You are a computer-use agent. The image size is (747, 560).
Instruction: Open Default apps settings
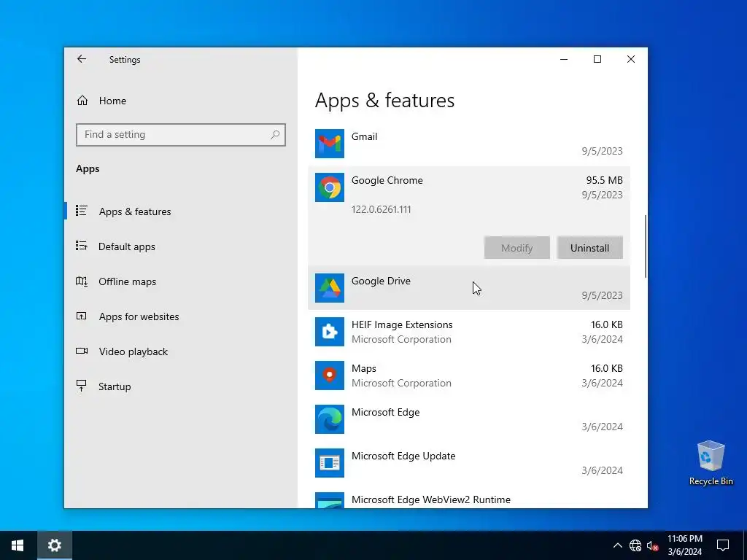181,246
